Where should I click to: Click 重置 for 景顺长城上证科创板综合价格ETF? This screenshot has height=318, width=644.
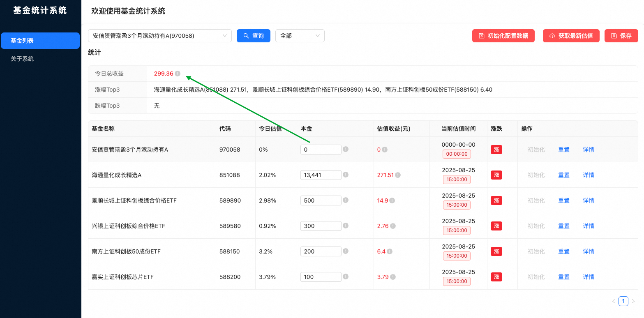click(x=564, y=200)
